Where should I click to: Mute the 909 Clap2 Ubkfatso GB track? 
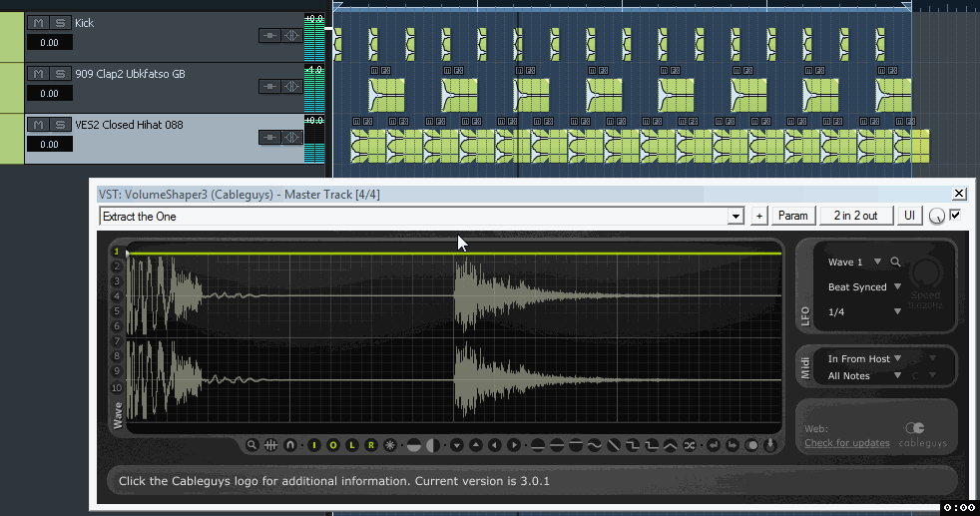point(38,74)
